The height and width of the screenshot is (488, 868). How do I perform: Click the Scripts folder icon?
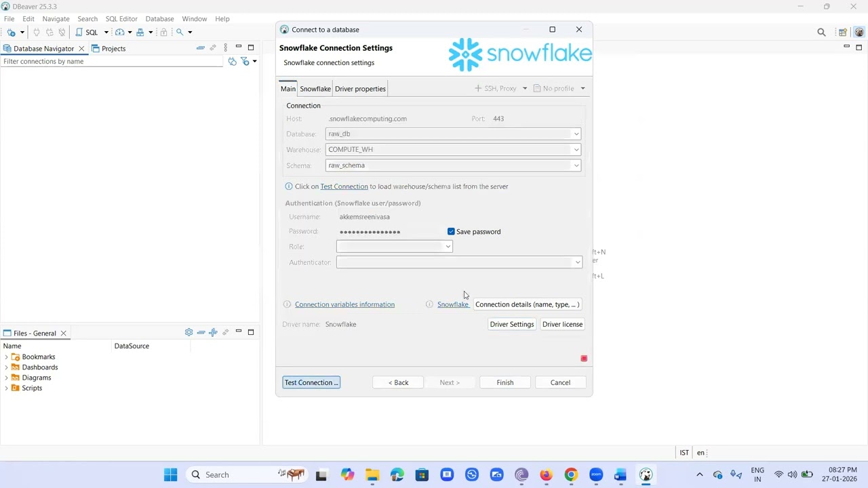click(x=16, y=388)
